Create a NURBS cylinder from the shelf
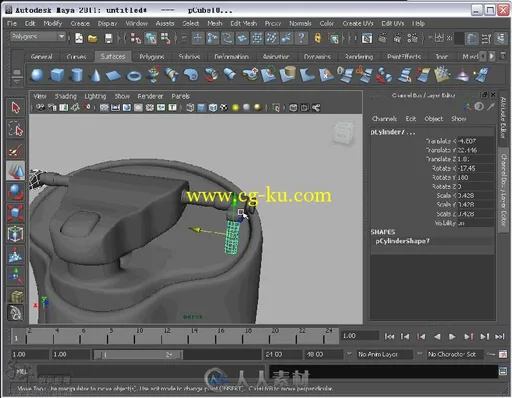This screenshot has height=398, width=512. click(77, 75)
